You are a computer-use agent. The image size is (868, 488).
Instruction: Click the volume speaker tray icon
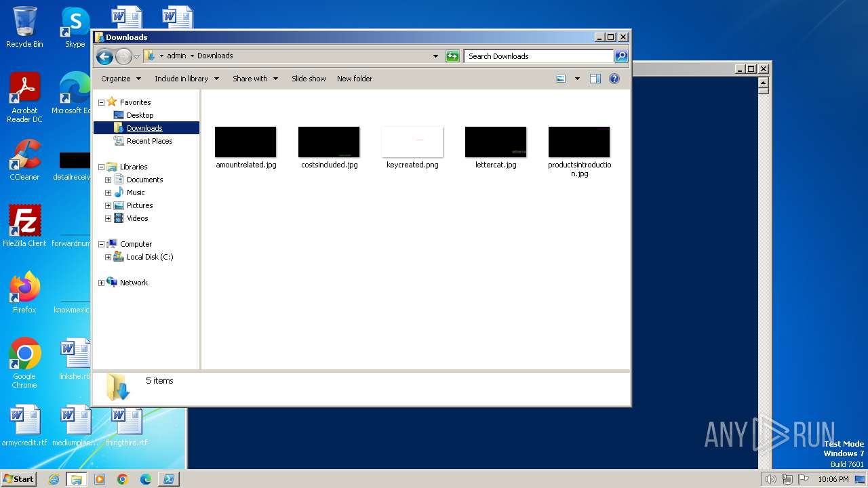tap(771, 479)
